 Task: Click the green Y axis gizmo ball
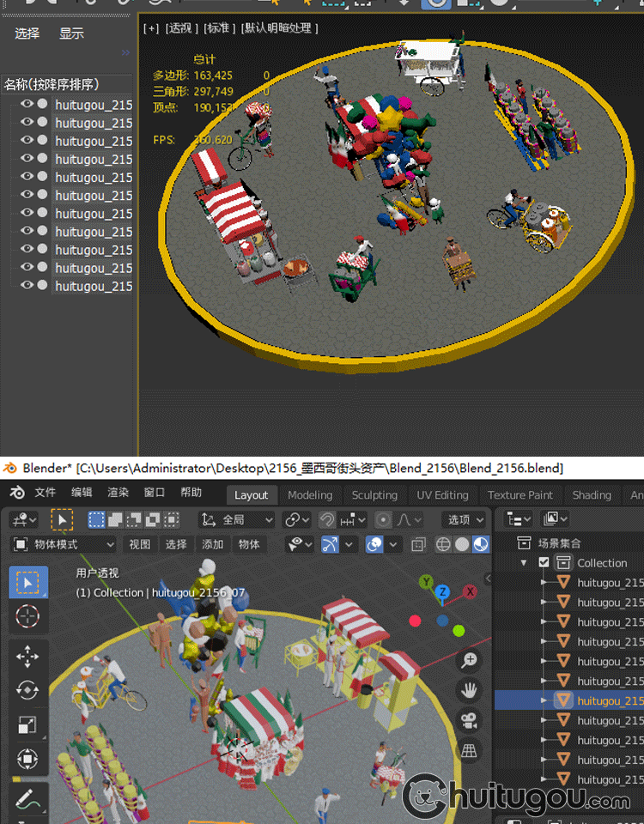(x=427, y=581)
